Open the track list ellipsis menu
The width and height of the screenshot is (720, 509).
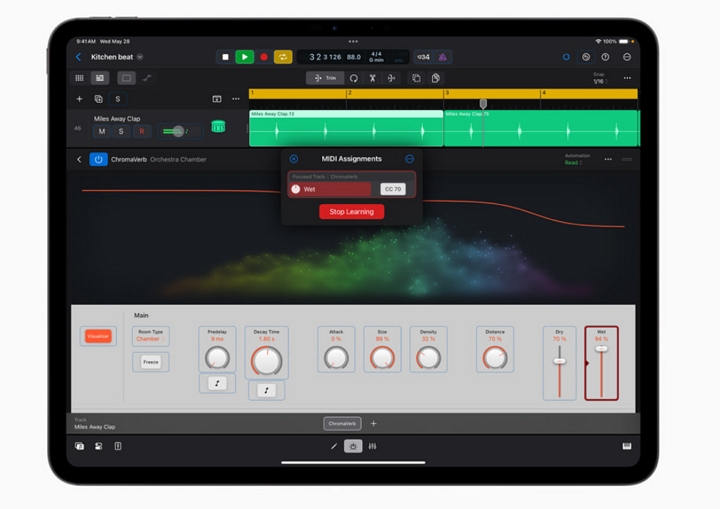(x=236, y=99)
